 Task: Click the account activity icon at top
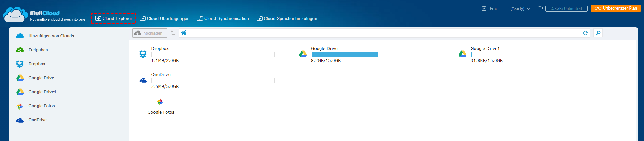pyautogui.click(x=484, y=9)
